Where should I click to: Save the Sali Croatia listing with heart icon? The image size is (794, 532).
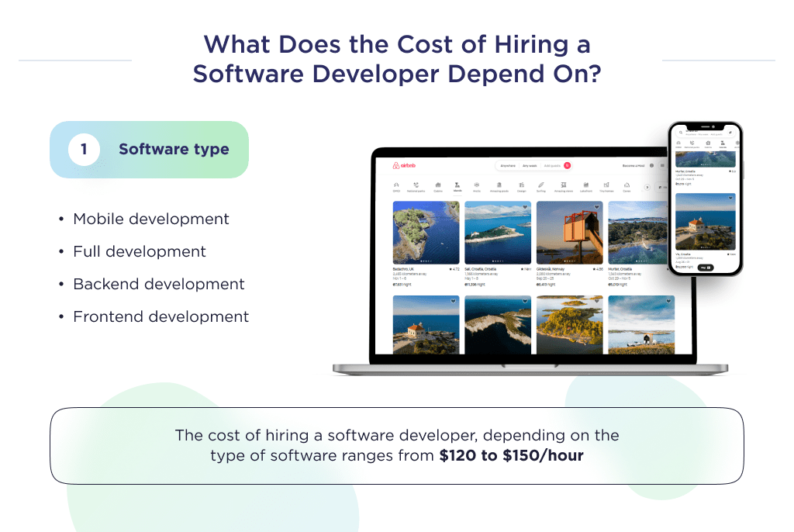tap(523, 208)
